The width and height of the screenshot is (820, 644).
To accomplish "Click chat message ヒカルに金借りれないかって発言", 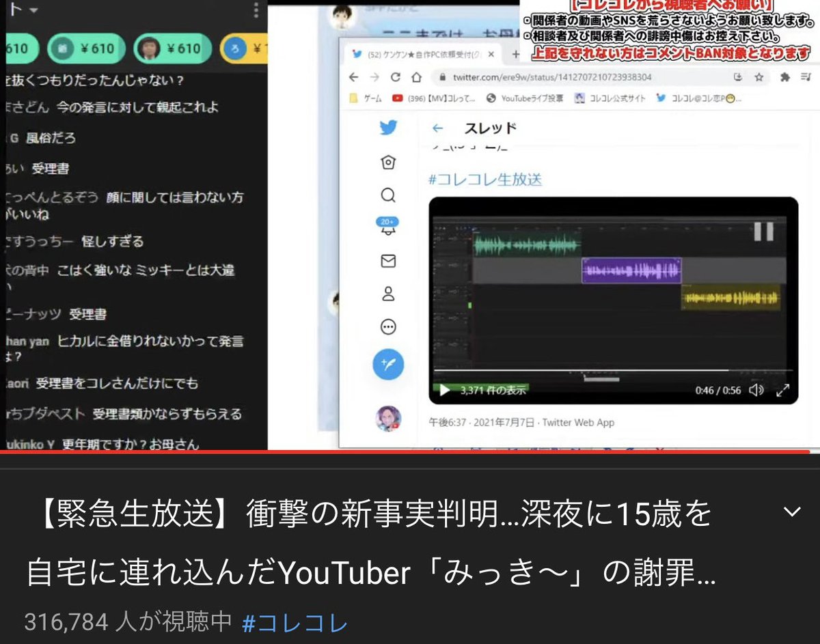I will [x=150, y=341].
